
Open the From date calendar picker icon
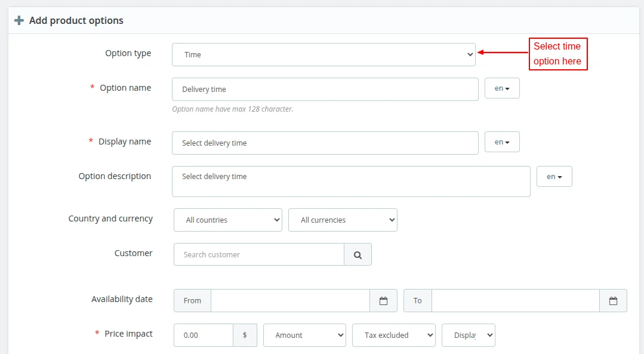pyautogui.click(x=383, y=301)
